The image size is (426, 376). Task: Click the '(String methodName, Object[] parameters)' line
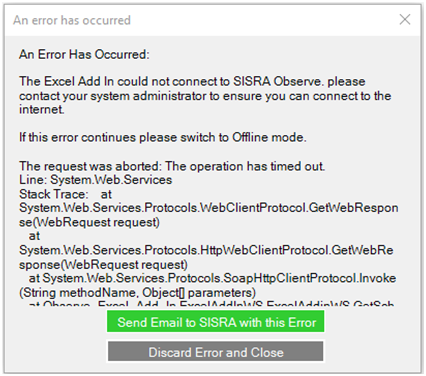point(137,292)
